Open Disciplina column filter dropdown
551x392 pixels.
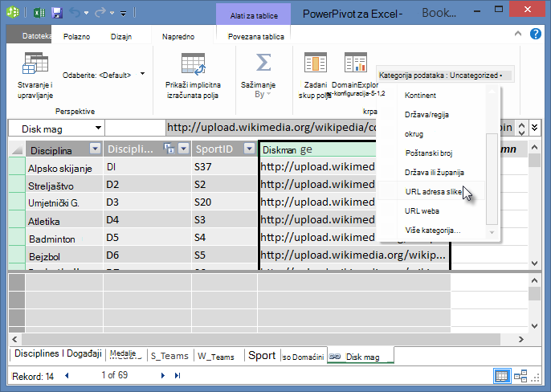click(x=95, y=149)
